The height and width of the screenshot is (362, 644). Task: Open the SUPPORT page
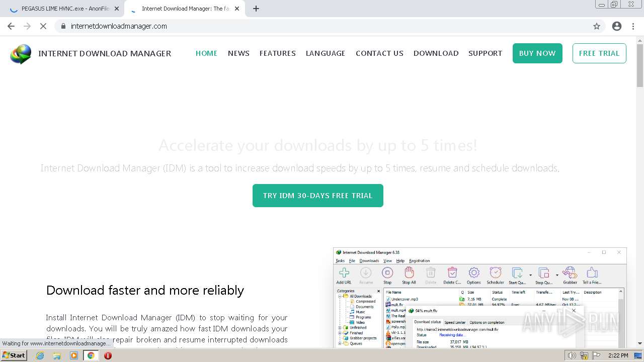(485, 53)
